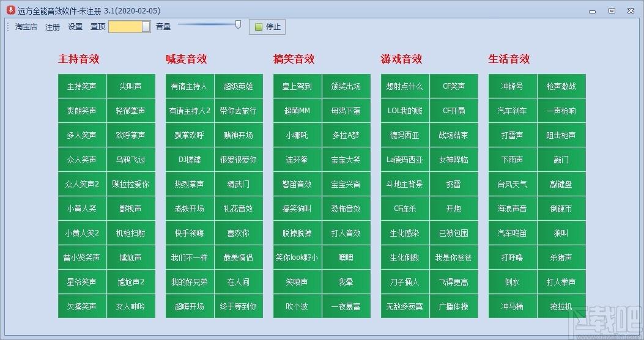Play the 带你去旅行 sound effect

pyautogui.click(x=239, y=111)
